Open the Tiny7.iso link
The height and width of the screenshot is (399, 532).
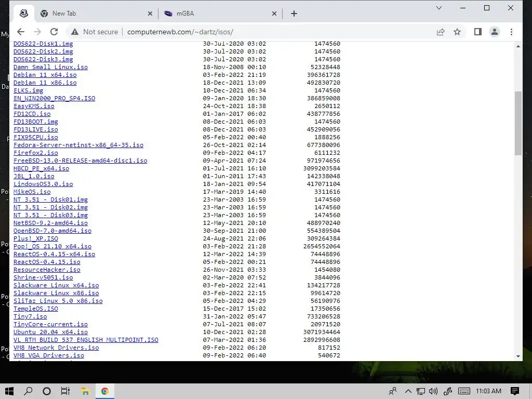click(30, 316)
